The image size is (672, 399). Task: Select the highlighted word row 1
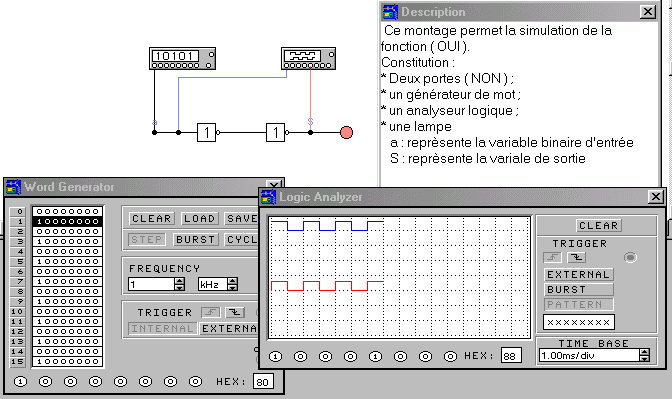(68, 222)
